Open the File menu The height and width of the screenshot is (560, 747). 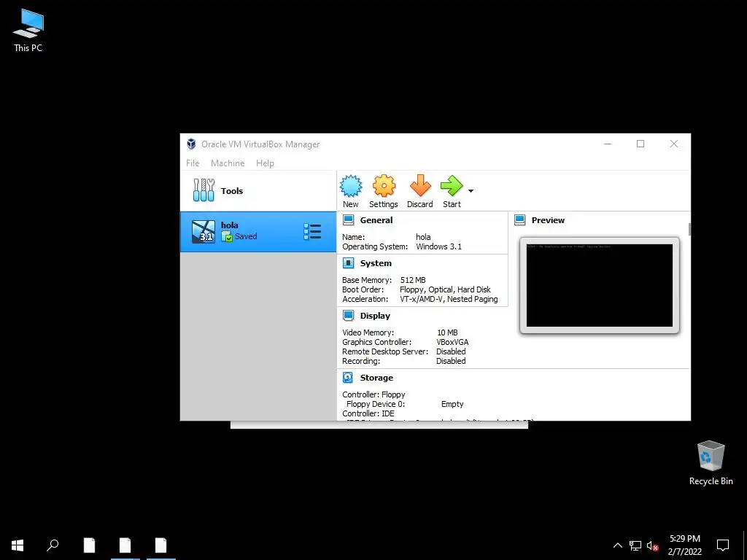pos(193,163)
